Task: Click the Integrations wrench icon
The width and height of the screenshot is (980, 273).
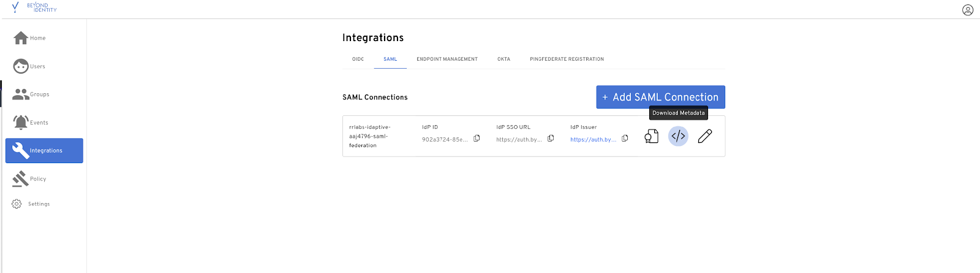Action: pos(21,150)
